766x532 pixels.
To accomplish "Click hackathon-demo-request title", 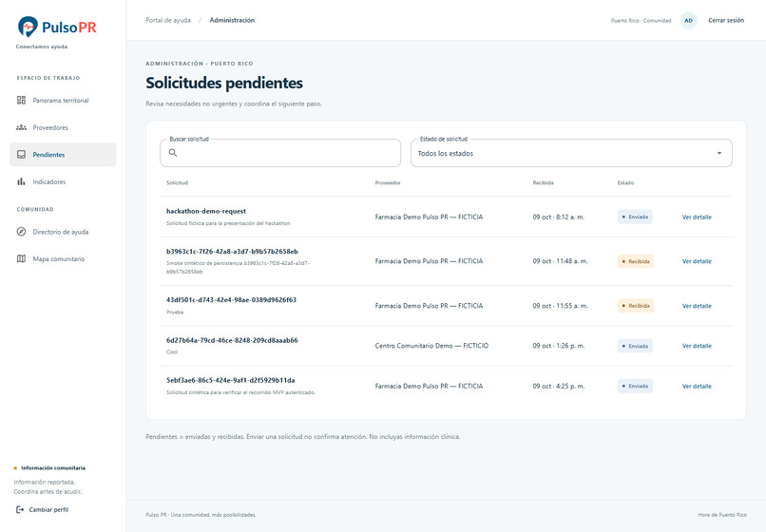I will click(x=206, y=211).
